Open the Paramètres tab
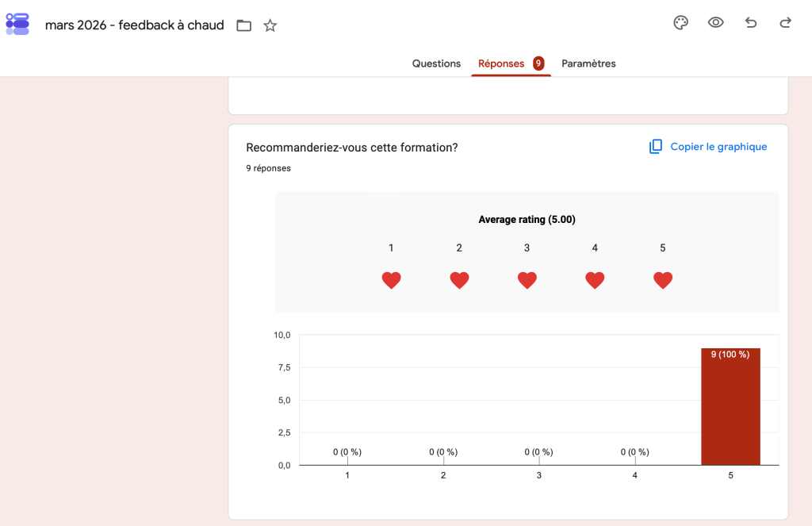This screenshot has width=812, height=526. click(588, 63)
